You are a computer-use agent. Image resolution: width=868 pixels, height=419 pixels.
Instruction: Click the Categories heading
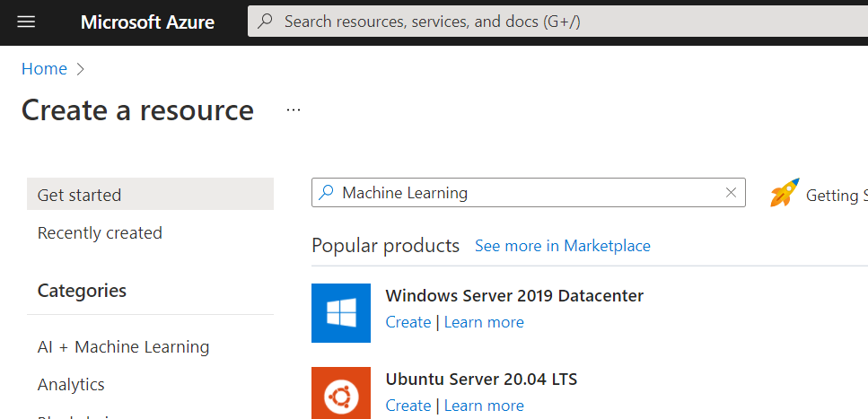coord(82,291)
